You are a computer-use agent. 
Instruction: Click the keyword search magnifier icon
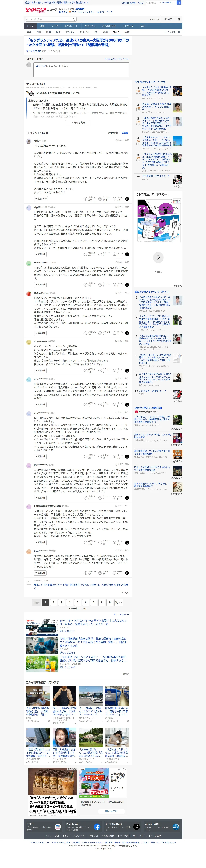point(73,19)
